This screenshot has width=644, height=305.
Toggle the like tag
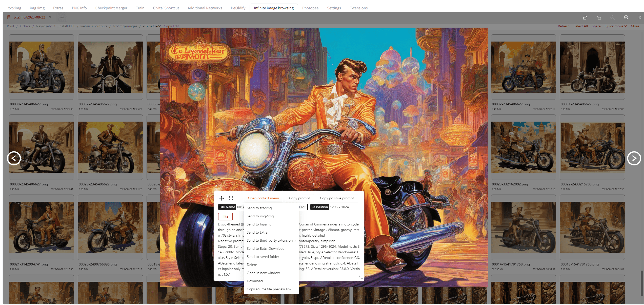(x=225, y=217)
